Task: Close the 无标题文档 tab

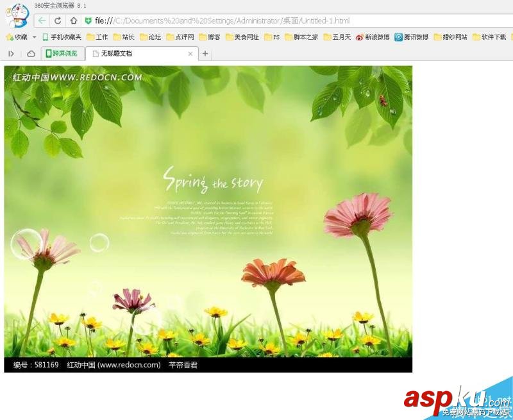Action: (190, 53)
